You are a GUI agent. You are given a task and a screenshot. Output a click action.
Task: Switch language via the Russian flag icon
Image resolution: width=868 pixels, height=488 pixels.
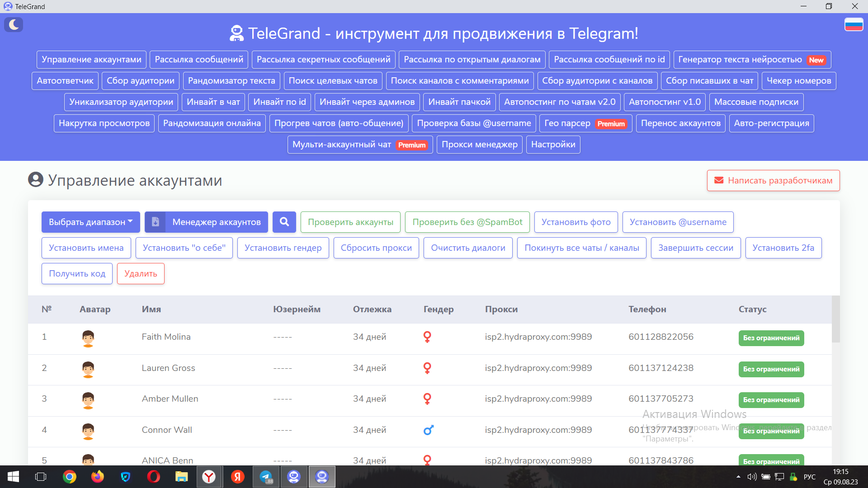(854, 24)
